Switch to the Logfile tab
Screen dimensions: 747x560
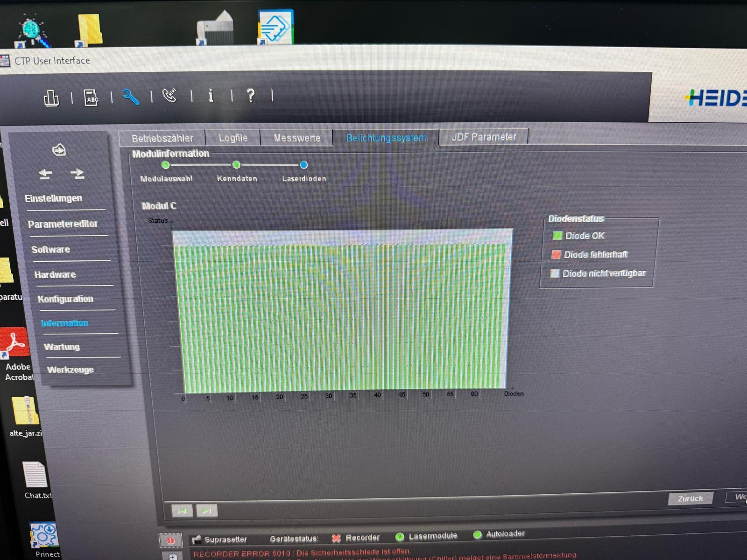[x=233, y=138]
